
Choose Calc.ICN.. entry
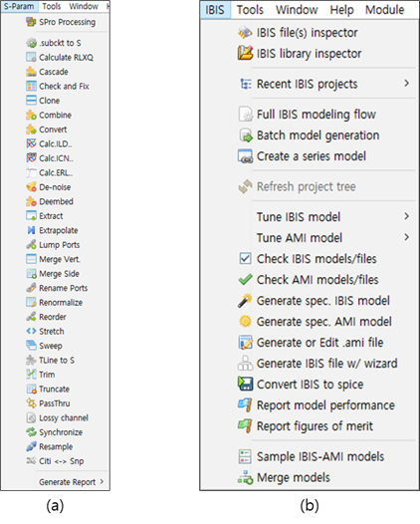point(55,158)
